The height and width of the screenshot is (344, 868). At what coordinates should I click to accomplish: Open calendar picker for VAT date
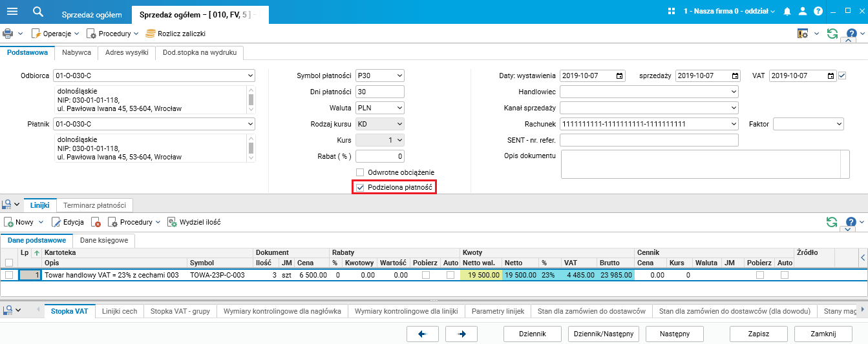coord(831,76)
